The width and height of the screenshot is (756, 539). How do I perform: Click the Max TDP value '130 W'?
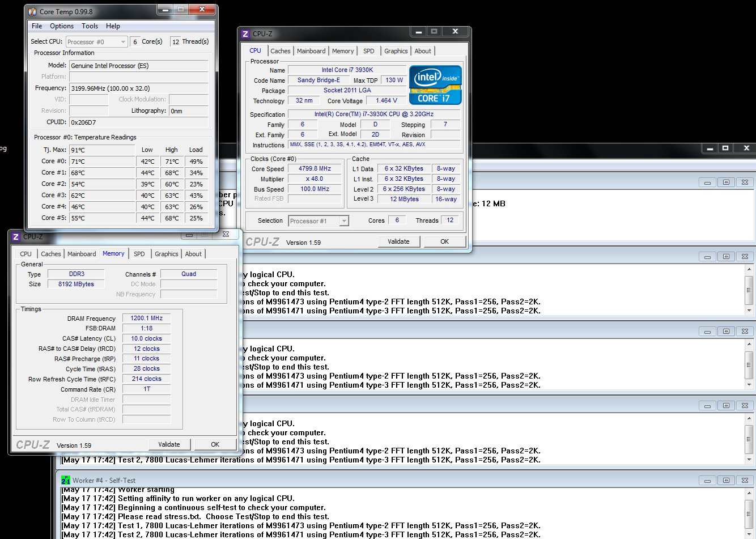[394, 80]
